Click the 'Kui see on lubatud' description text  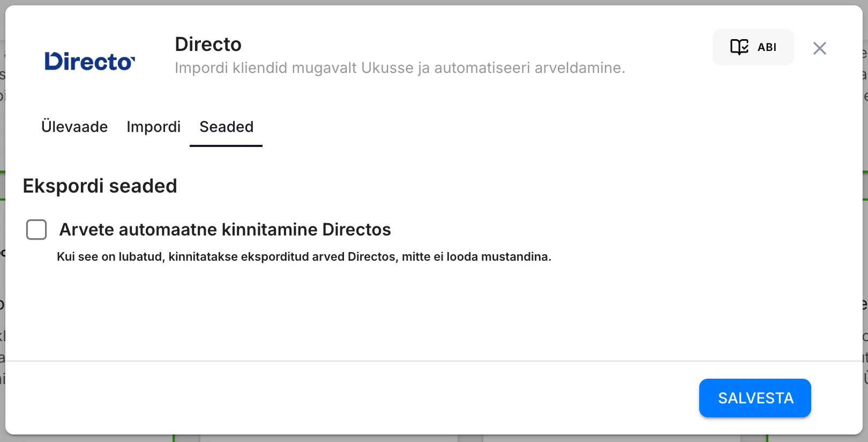pos(304,257)
